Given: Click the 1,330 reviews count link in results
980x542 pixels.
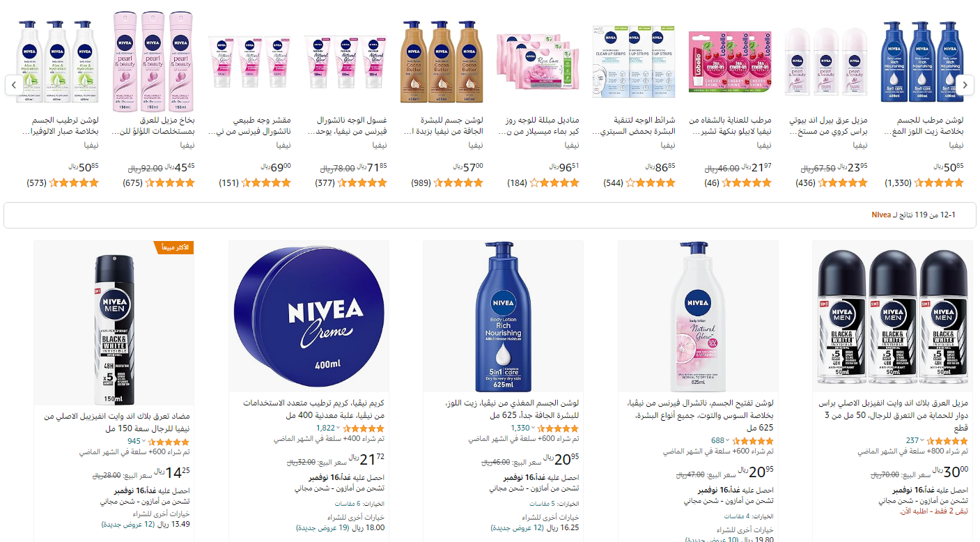Looking at the screenshot, I should (x=520, y=428).
